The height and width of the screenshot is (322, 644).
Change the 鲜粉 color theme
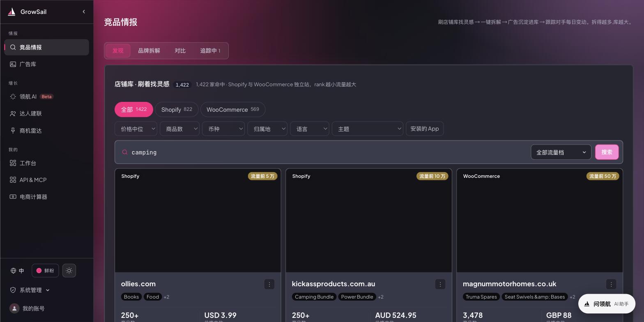[x=45, y=271]
